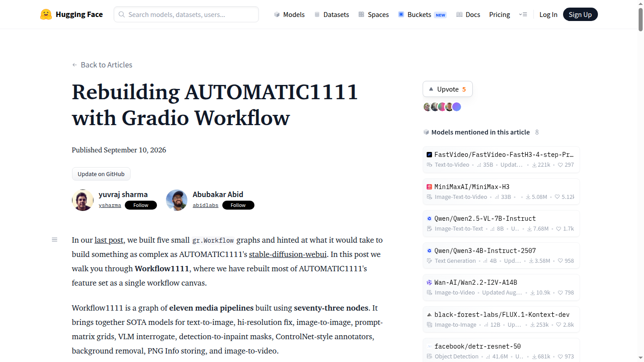Open the Spaces nav item
The height and width of the screenshot is (362, 644).
(373, 14)
